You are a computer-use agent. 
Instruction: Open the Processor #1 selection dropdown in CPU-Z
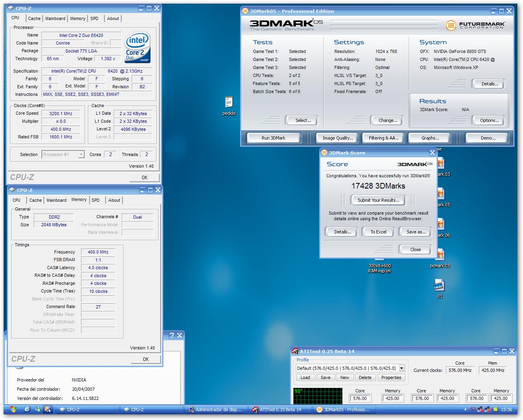click(x=81, y=154)
